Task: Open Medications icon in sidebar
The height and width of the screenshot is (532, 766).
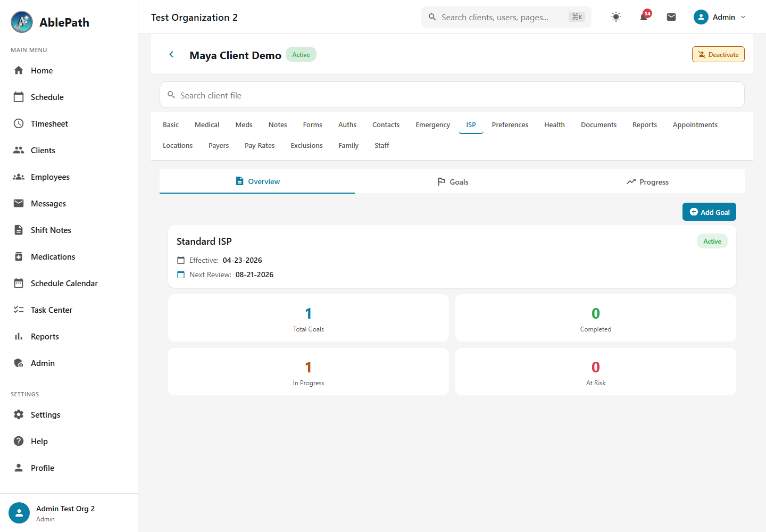Action: tap(19, 256)
